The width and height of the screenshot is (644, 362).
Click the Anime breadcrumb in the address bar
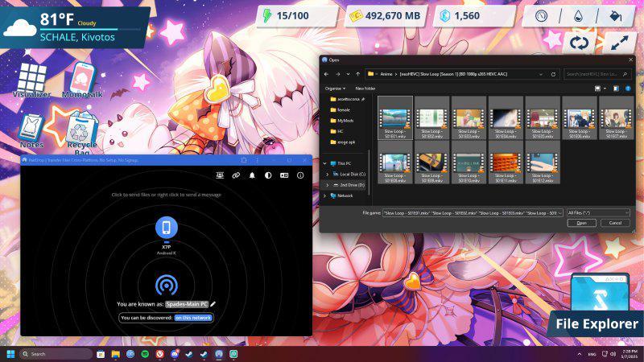coord(386,74)
